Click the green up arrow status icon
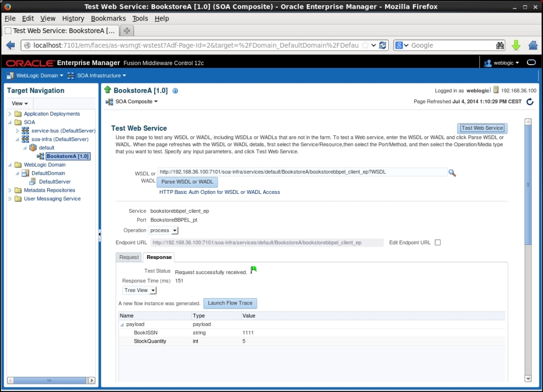This screenshot has width=543, height=392. (108, 90)
